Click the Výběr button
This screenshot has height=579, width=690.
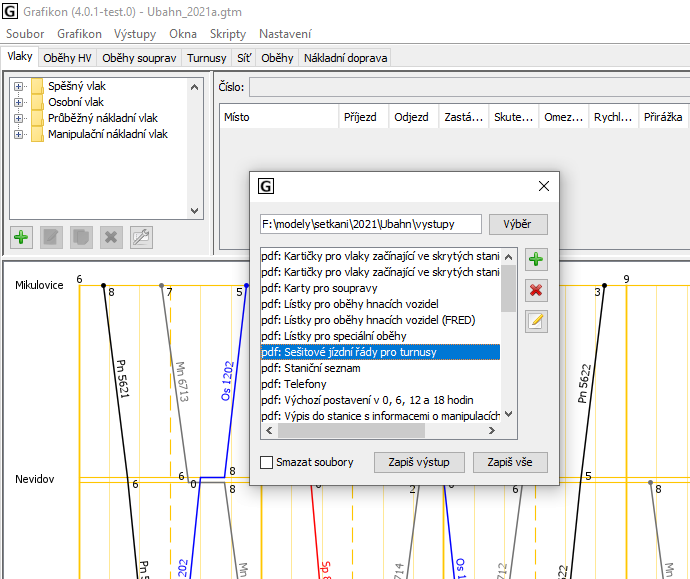[517, 224]
